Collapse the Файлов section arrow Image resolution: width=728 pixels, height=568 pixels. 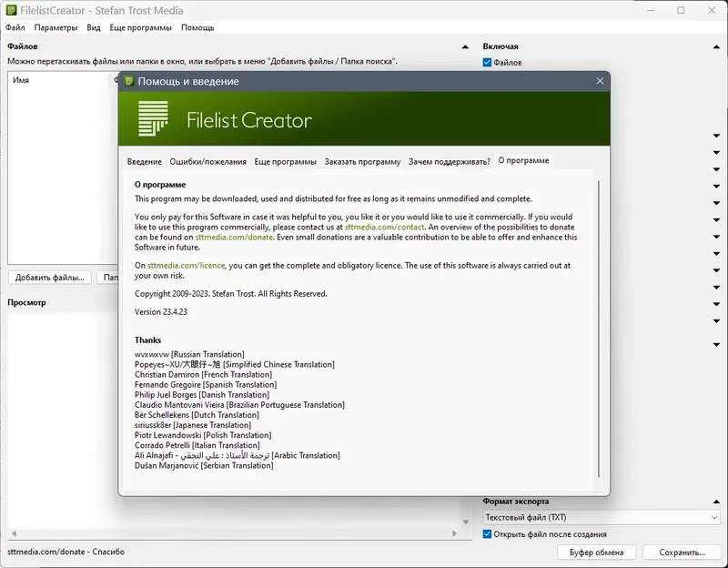tap(465, 47)
